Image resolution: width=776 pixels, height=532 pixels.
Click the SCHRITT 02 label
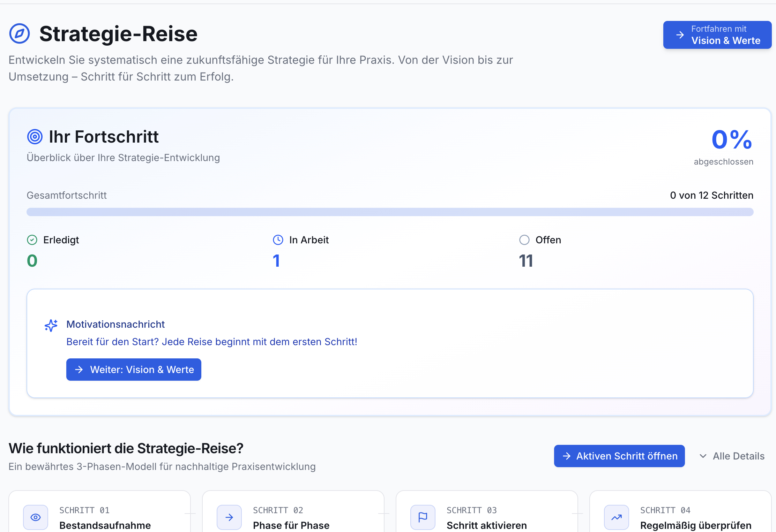278,510
